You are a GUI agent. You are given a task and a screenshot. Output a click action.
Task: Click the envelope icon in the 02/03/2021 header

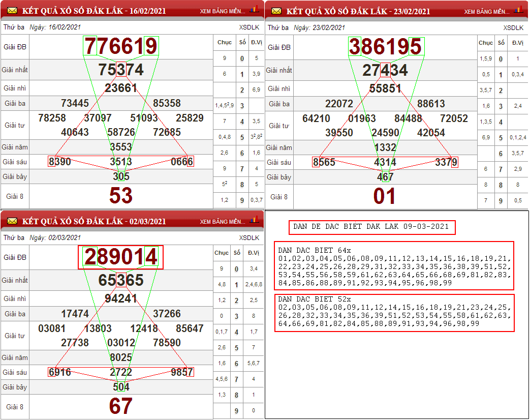12,222
